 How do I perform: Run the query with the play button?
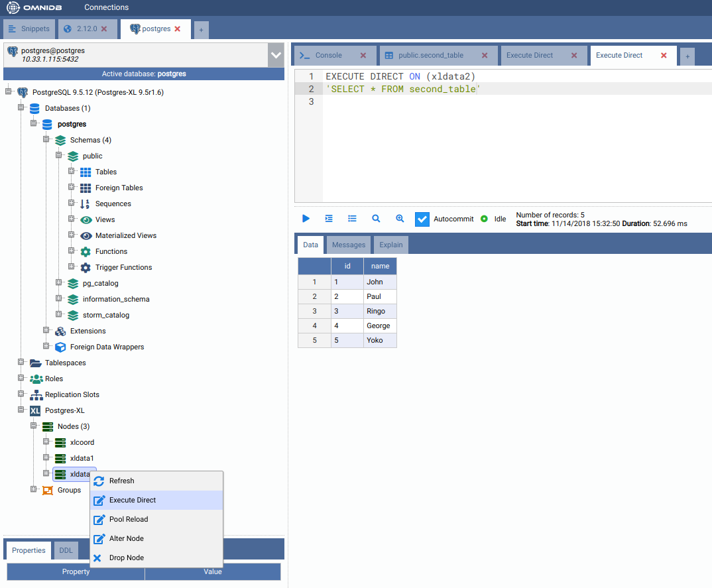(306, 219)
